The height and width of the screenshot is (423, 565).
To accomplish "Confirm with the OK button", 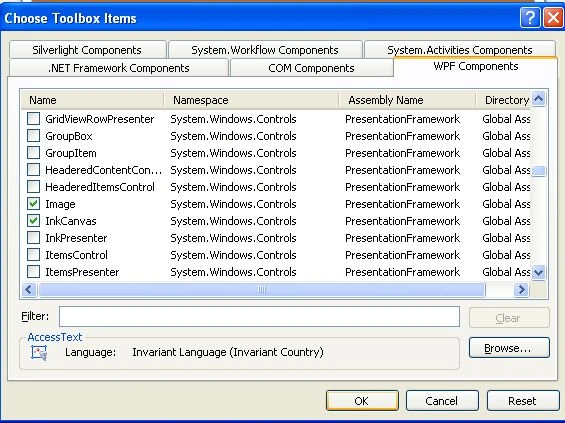I will [362, 401].
